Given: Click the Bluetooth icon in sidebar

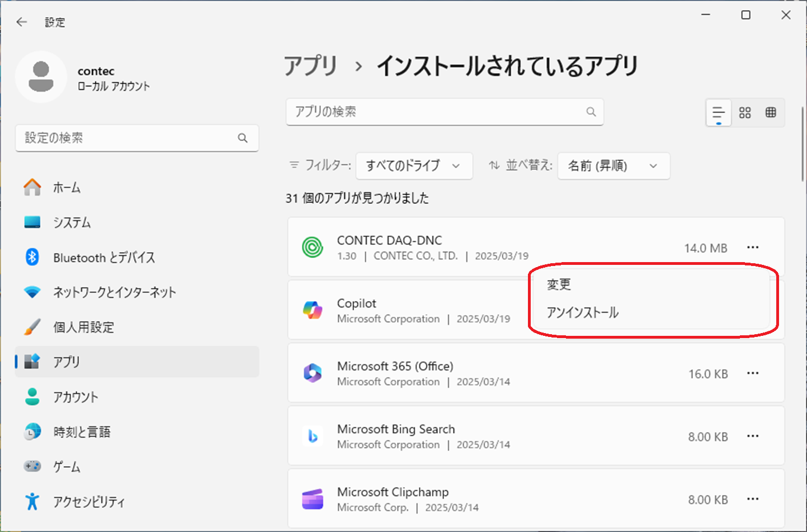Looking at the screenshot, I should point(32,257).
